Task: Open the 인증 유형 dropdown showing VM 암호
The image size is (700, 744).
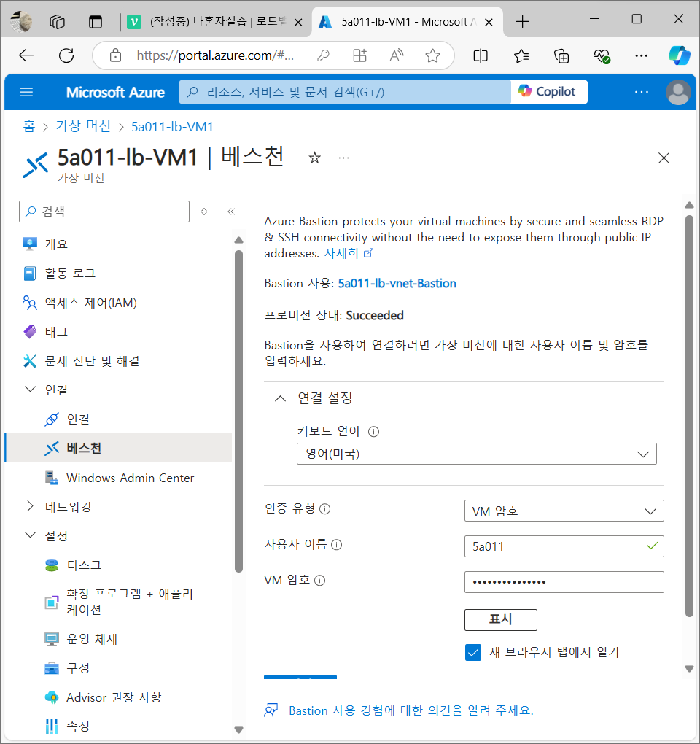Action: (564, 511)
